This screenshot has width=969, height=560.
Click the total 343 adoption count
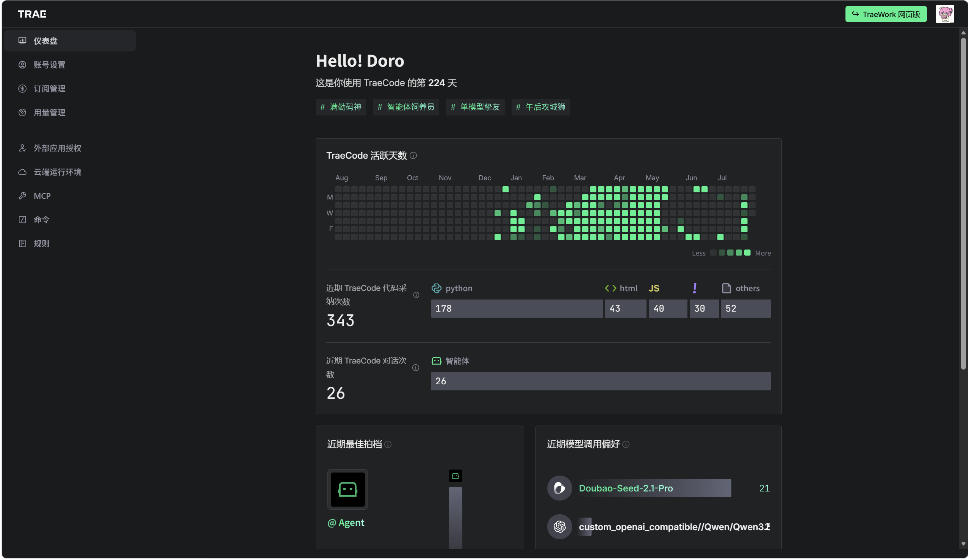(x=340, y=320)
